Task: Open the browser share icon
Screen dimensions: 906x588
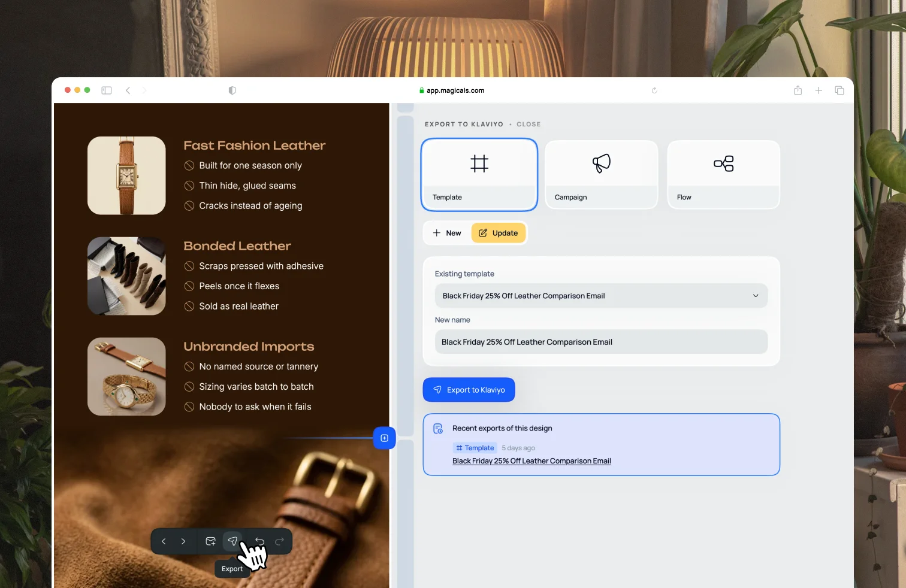Action: pos(798,90)
